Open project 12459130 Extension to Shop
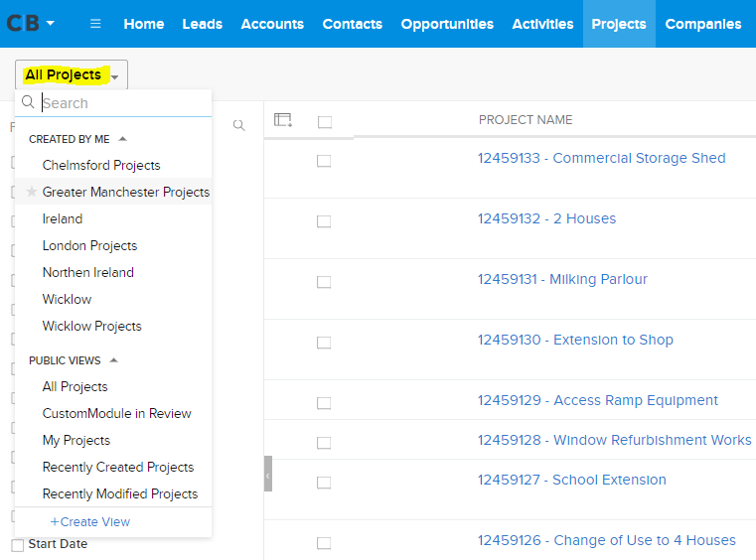The height and width of the screenshot is (560, 756). (x=575, y=340)
